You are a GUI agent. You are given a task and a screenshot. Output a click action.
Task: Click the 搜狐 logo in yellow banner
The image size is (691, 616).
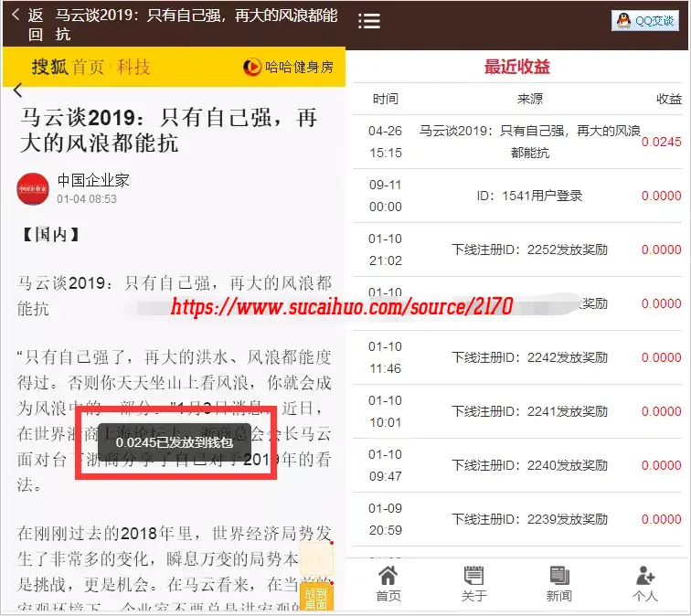[49, 67]
